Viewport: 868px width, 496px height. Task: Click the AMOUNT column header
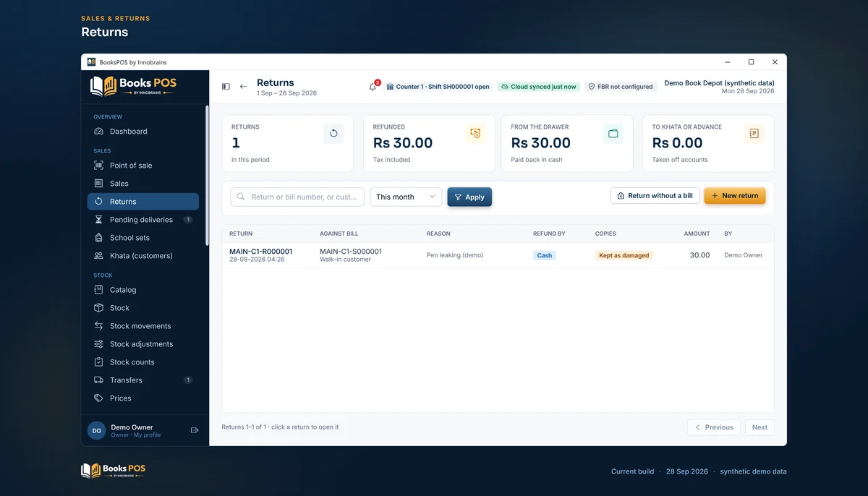coord(697,234)
